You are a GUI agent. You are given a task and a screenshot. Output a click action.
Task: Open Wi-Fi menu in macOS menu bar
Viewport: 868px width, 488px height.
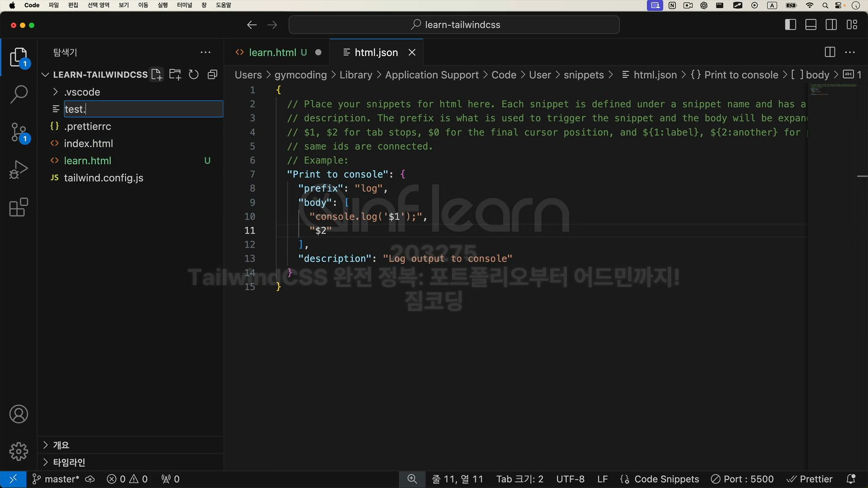pos(809,5)
